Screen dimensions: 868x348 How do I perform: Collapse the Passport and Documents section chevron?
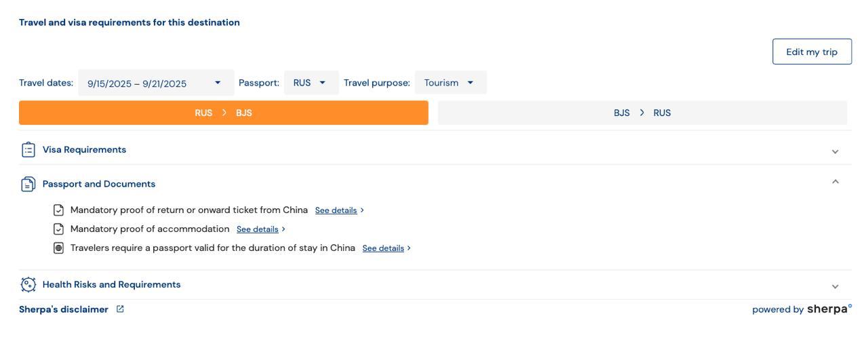[x=835, y=182]
